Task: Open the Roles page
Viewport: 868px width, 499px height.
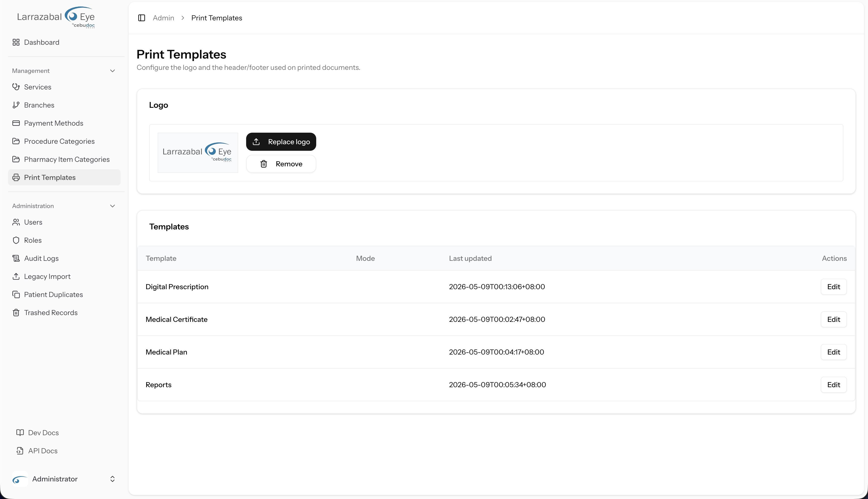Action: tap(64, 240)
